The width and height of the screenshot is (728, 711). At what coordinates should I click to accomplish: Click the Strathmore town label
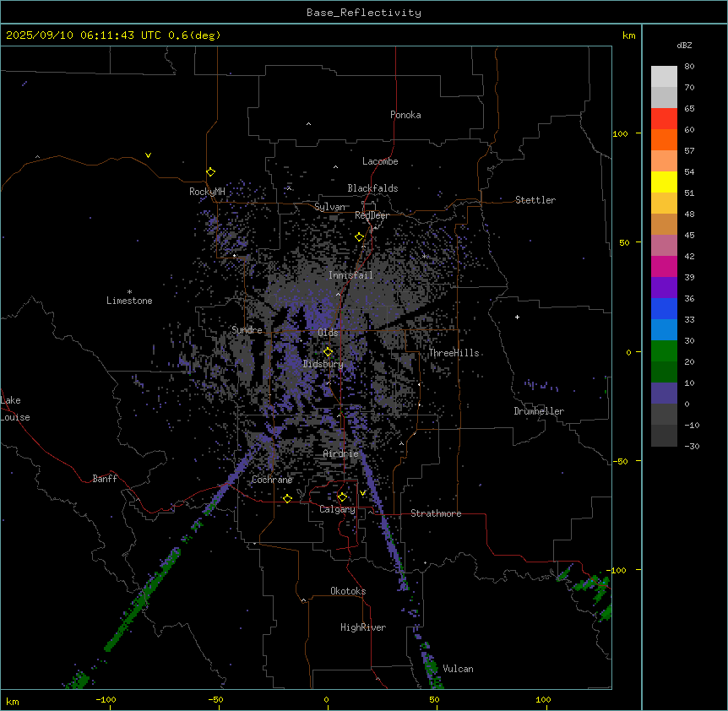coord(436,513)
